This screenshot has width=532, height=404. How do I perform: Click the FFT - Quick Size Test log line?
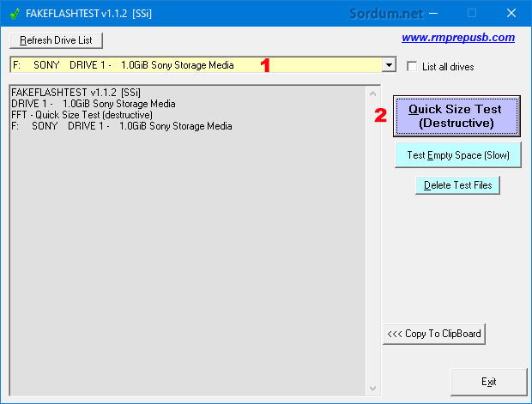(x=82, y=115)
